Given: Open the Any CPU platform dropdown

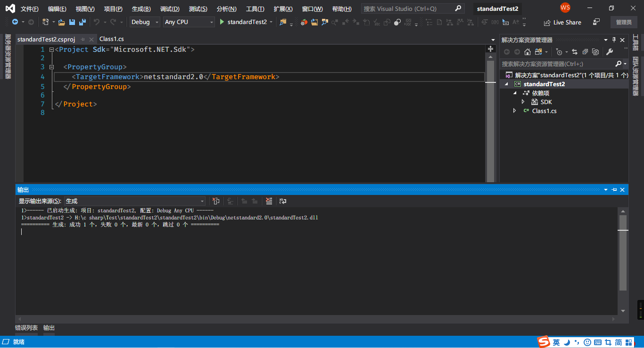Looking at the screenshot, I should click(x=189, y=22).
